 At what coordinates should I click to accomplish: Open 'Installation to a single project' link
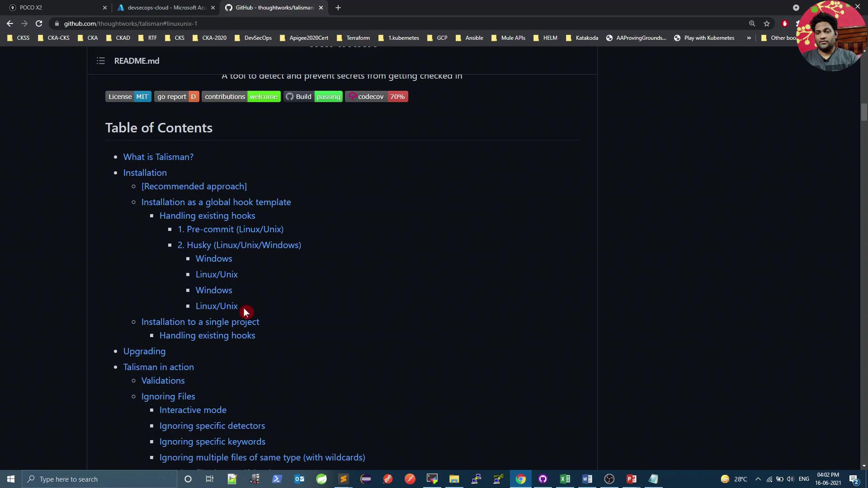point(200,322)
